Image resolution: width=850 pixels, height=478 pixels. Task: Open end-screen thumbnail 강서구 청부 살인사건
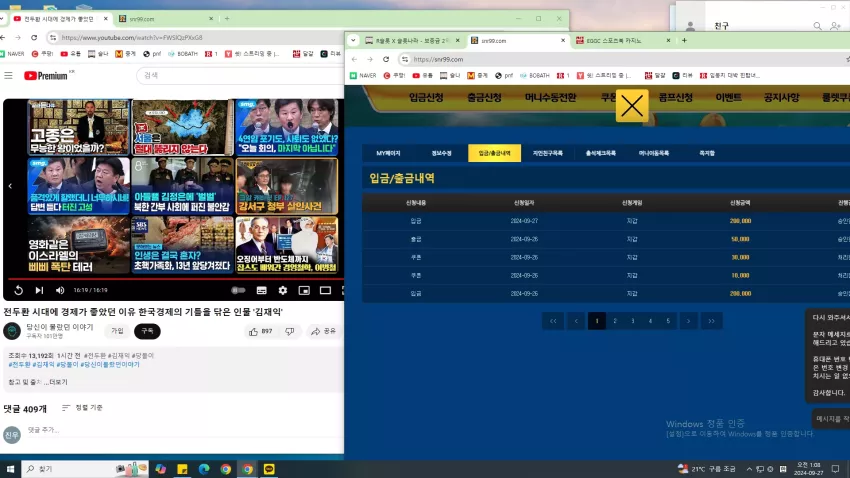tap(287, 186)
